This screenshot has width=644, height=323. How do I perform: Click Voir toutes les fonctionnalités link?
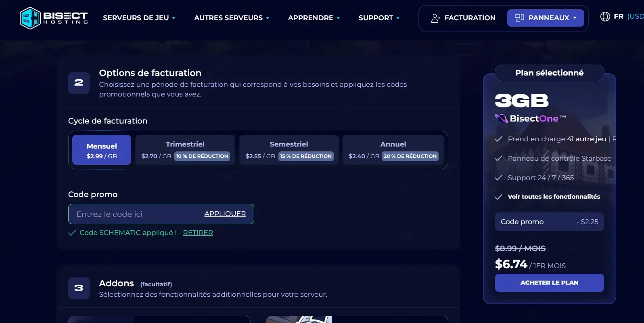(x=554, y=197)
